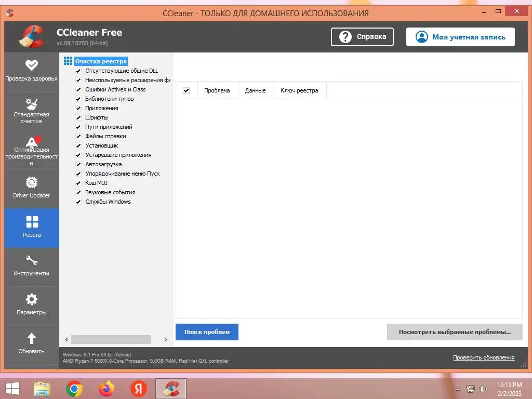Image resolution: width=532 pixels, height=399 pixels.
Task: Click version text v6.08.10255 (64-bit)
Action: pyautogui.click(x=82, y=43)
